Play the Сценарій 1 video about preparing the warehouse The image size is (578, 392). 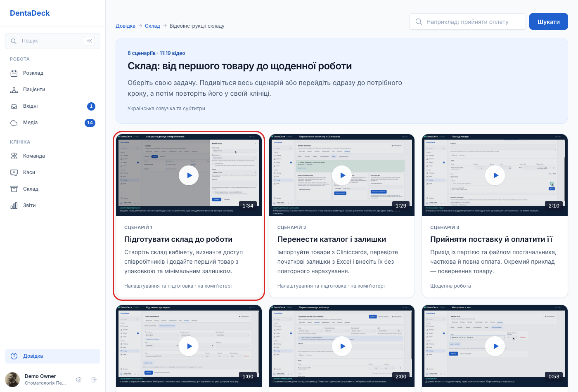(189, 175)
